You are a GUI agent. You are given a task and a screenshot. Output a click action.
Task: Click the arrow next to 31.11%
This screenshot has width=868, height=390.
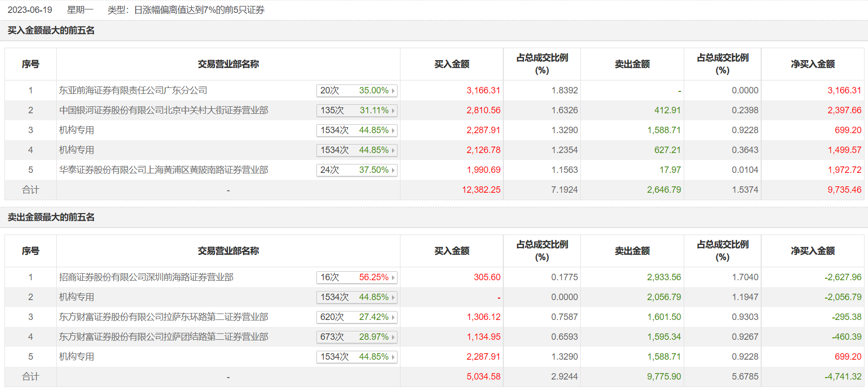(393, 111)
